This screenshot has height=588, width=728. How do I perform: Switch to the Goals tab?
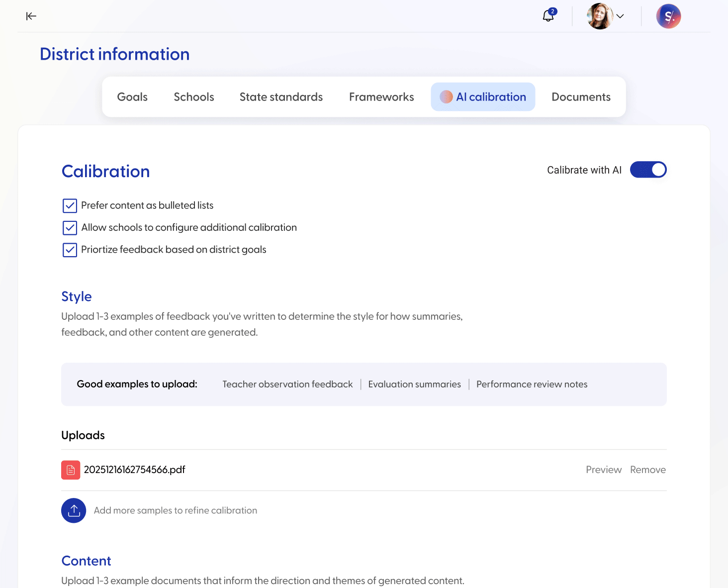pyautogui.click(x=132, y=97)
